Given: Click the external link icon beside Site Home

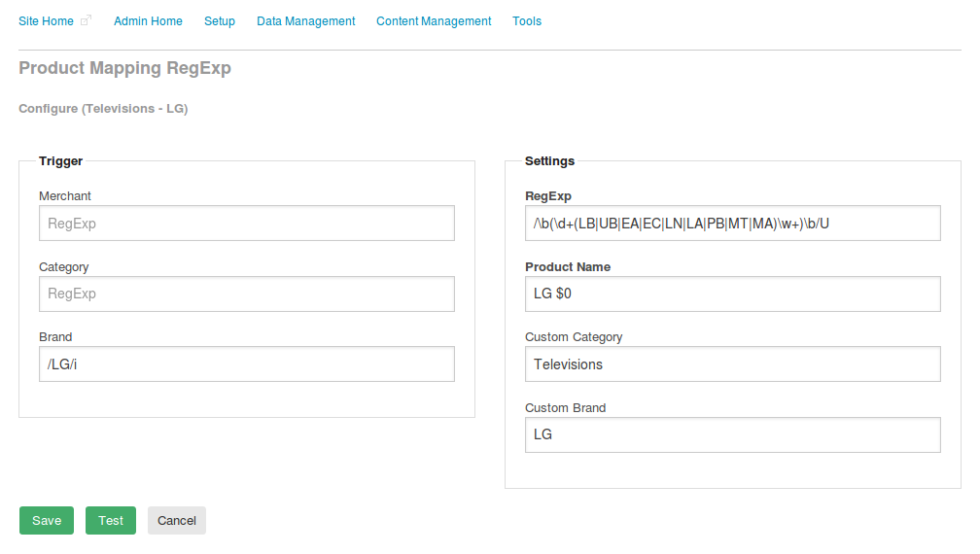Looking at the screenshot, I should [x=87, y=20].
